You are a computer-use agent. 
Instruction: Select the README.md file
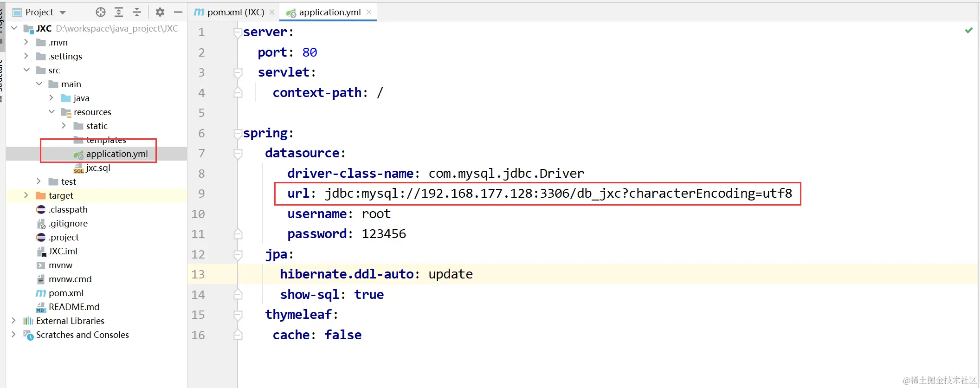click(x=74, y=307)
